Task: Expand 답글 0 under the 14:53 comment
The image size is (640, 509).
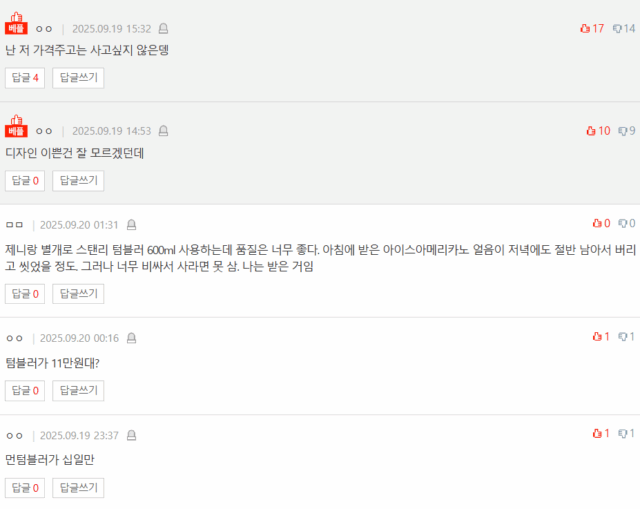Action: click(24, 180)
